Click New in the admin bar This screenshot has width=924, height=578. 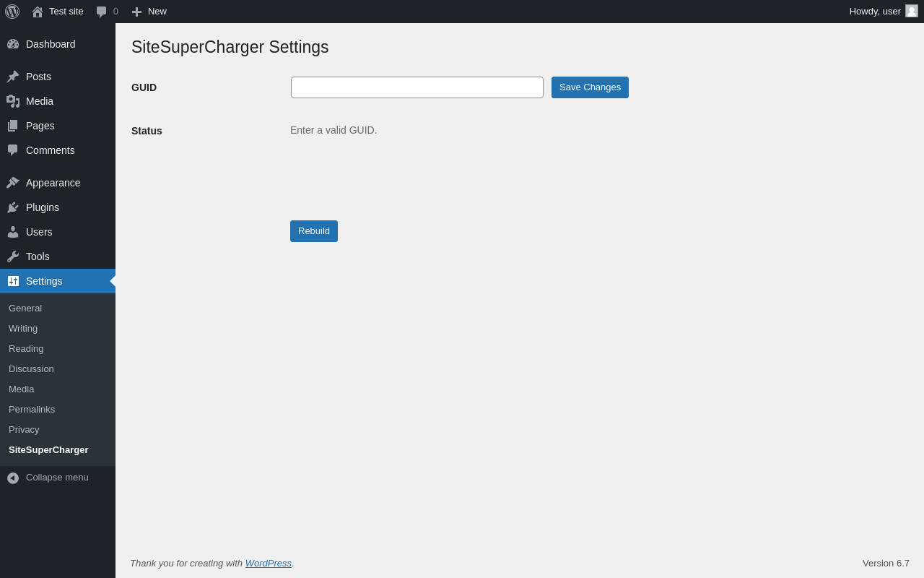pyautogui.click(x=149, y=12)
